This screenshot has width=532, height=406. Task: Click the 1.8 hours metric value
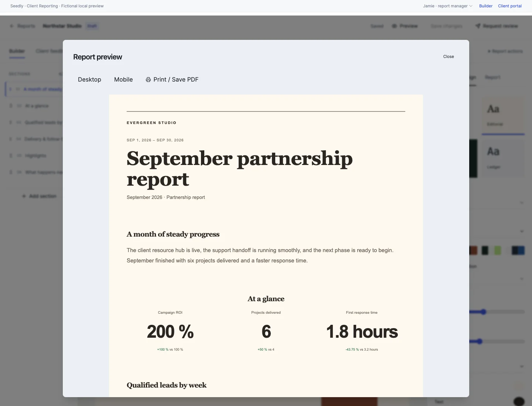[362, 332]
